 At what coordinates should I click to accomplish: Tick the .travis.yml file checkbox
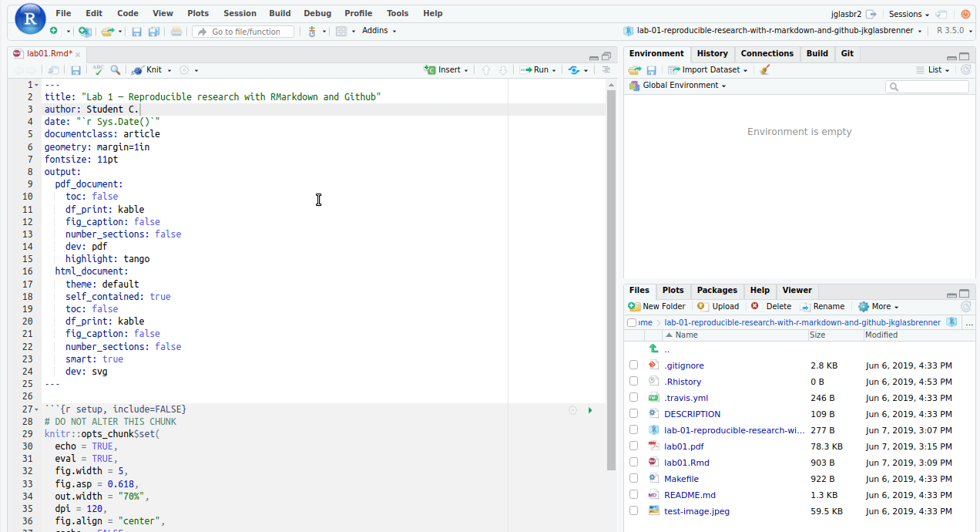633,397
